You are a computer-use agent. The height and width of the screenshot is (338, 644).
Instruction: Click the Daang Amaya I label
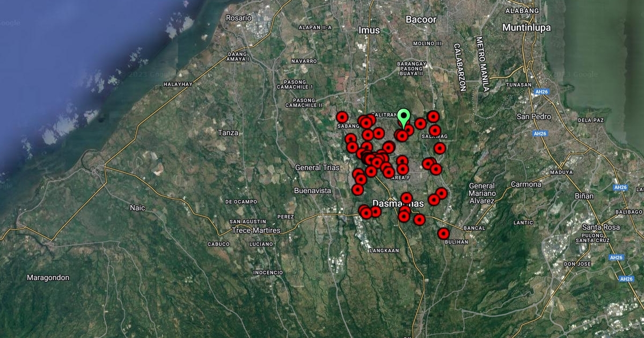[x=239, y=56]
